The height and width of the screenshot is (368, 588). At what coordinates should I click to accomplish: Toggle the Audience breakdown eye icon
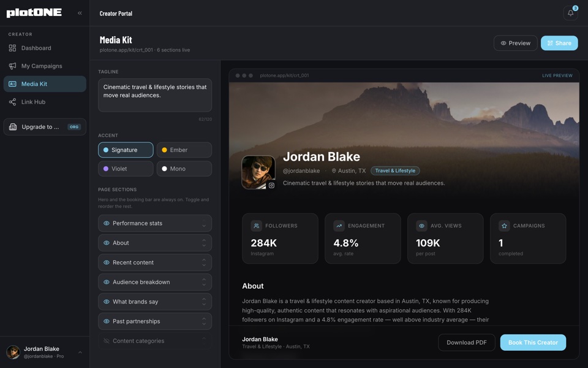[107, 282]
